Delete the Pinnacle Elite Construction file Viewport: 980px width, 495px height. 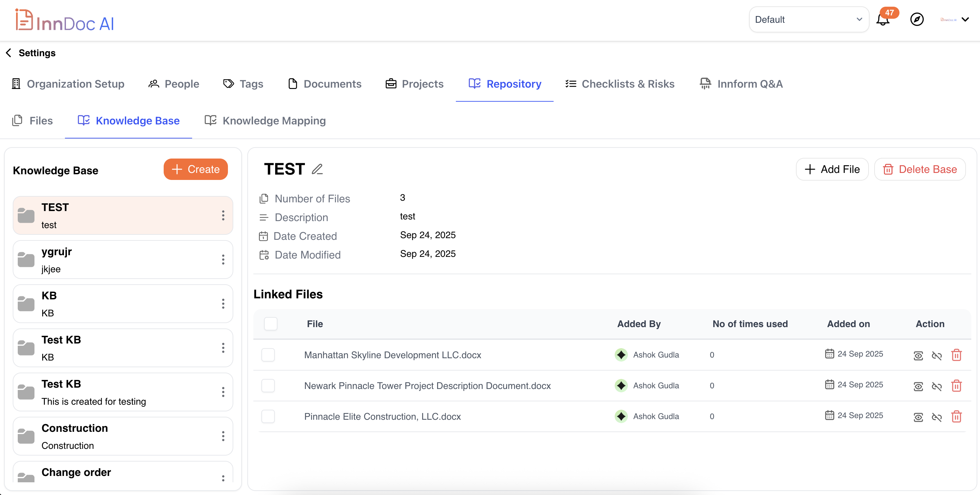click(x=957, y=417)
